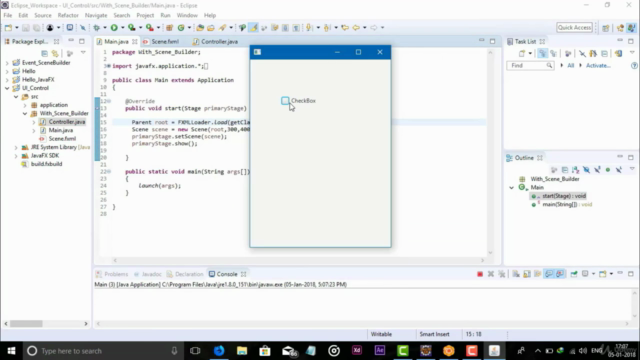
Task: Open Package Explorer view menu triangle
Action: [x=83, y=53]
